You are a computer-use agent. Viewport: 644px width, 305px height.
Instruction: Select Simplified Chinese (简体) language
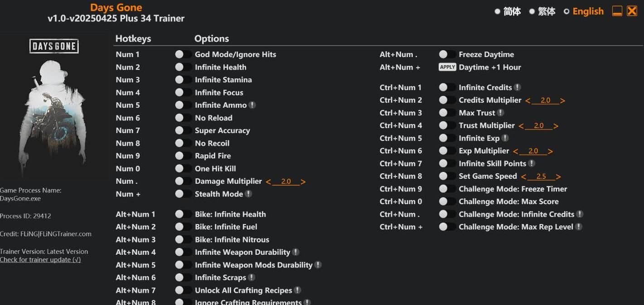(508, 11)
